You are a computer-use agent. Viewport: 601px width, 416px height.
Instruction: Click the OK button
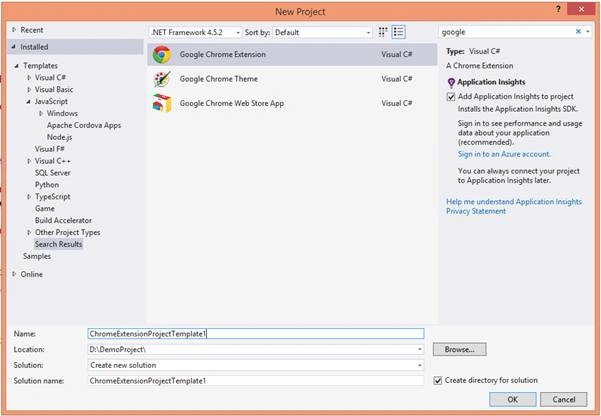[x=512, y=400]
